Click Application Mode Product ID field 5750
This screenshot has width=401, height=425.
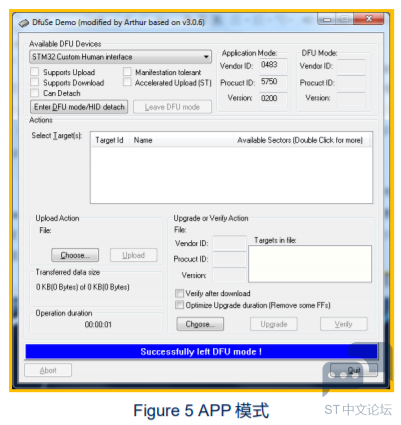(273, 82)
